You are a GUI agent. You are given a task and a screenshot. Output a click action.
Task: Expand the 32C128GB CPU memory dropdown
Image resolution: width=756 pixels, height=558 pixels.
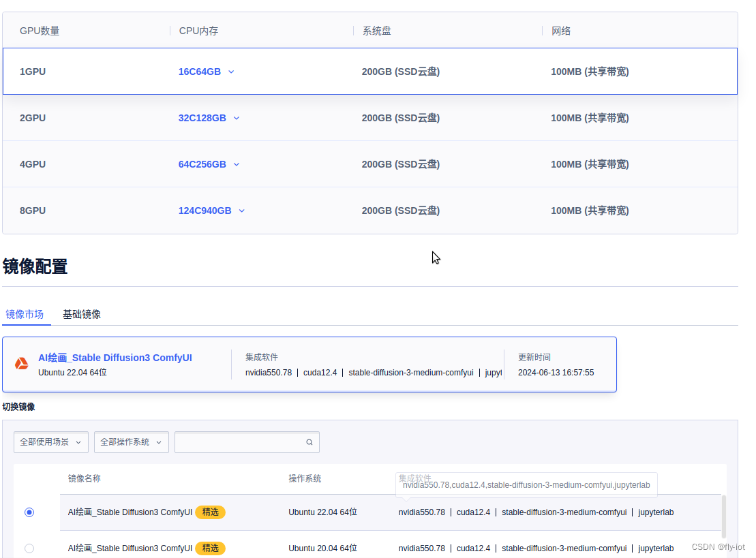pyautogui.click(x=209, y=118)
